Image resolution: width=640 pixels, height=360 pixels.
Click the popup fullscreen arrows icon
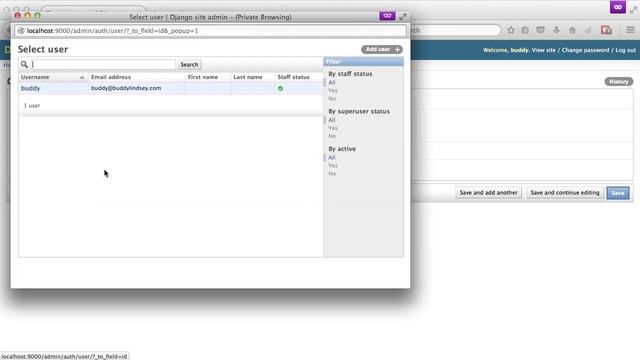403,17
